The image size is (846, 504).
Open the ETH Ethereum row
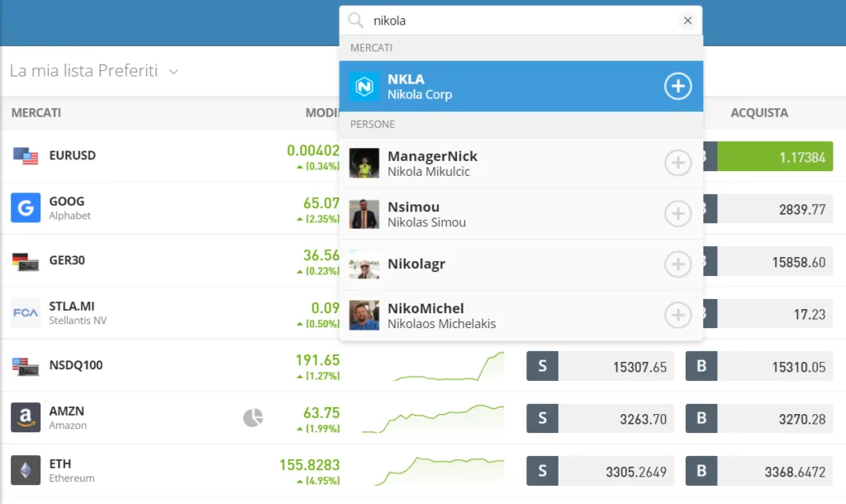(x=423, y=471)
